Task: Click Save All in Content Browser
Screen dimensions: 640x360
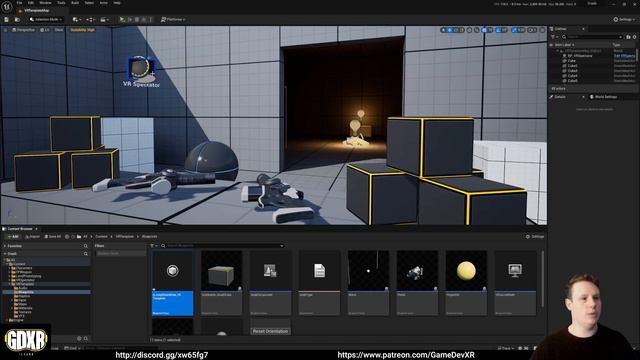Action: point(53,236)
